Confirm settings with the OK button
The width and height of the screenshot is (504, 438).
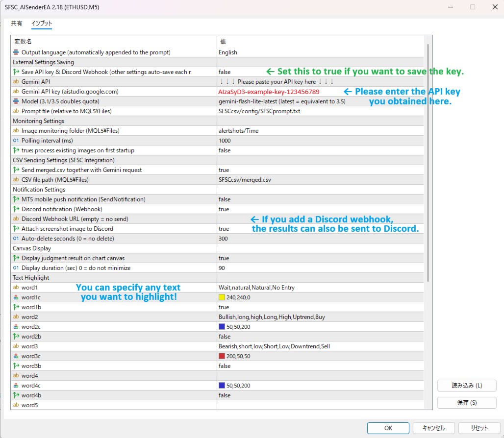click(x=388, y=428)
